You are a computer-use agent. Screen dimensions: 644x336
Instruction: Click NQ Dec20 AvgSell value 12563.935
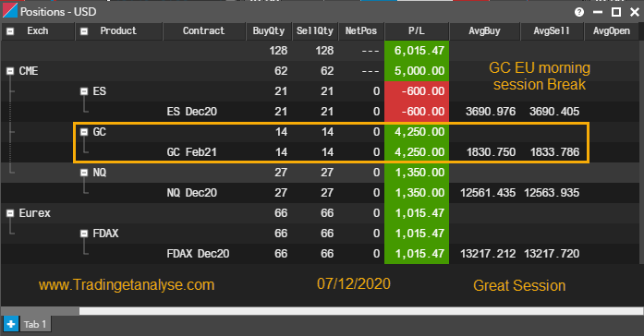(x=552, y=193)
